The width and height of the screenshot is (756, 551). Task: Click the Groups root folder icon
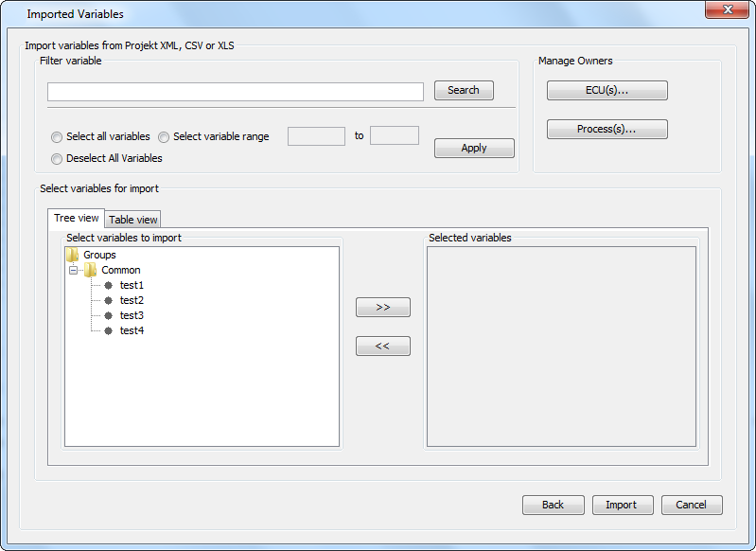tap(72, 255)
